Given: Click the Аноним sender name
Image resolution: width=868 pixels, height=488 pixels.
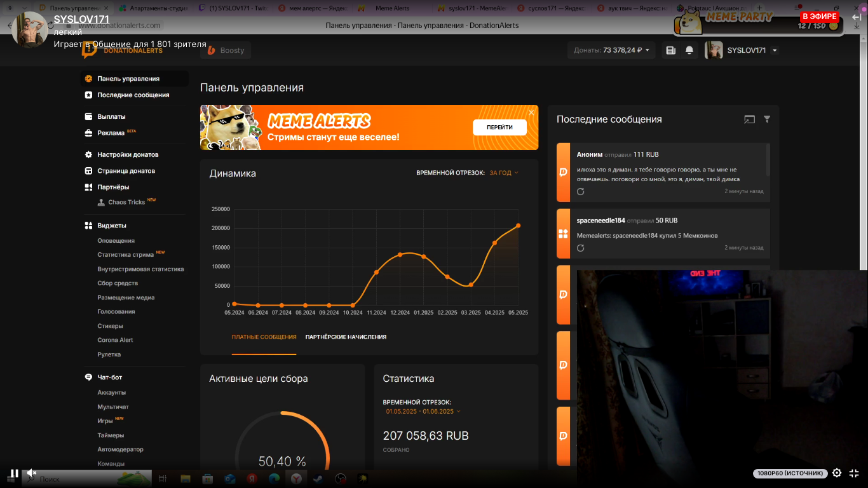Looking at the screenshot, I should tap(590, 154).
